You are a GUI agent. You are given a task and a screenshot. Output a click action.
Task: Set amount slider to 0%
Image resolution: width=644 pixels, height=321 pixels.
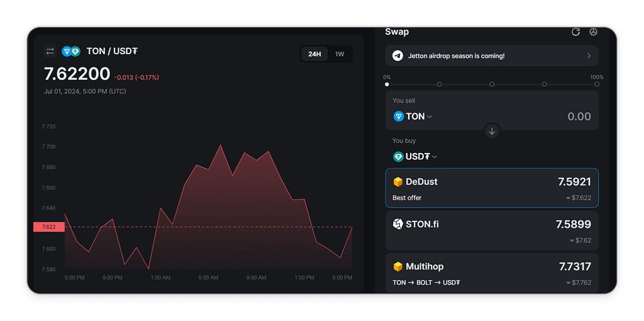point(387,84)
